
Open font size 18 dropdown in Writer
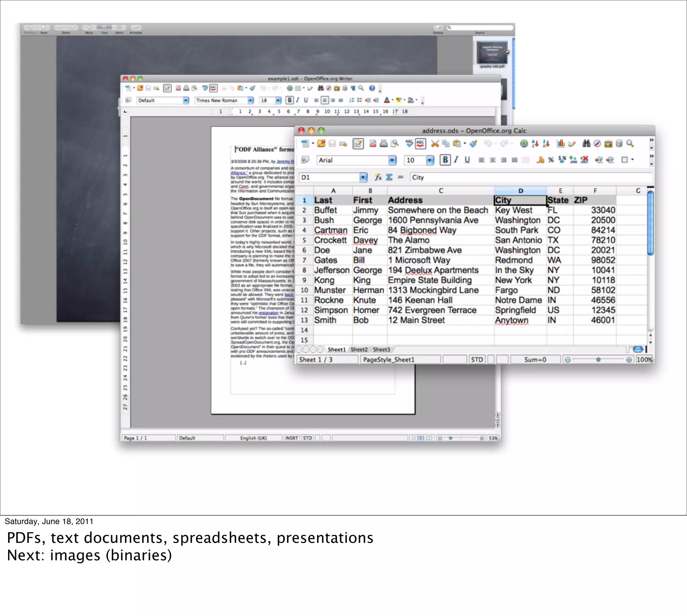pyautogui.click(x=278, y=100)
